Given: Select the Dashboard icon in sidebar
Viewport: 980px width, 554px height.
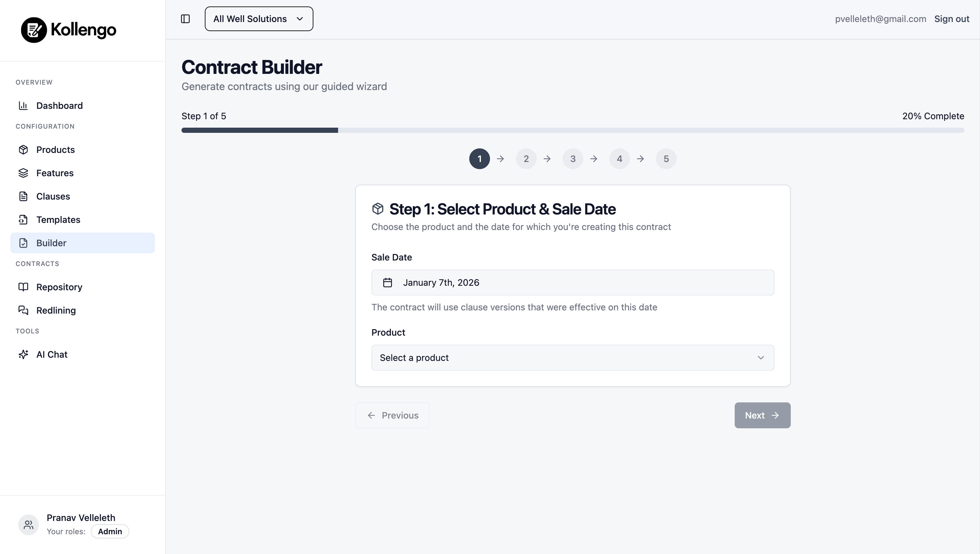Looking at the screenshot, I should (23, 105).
